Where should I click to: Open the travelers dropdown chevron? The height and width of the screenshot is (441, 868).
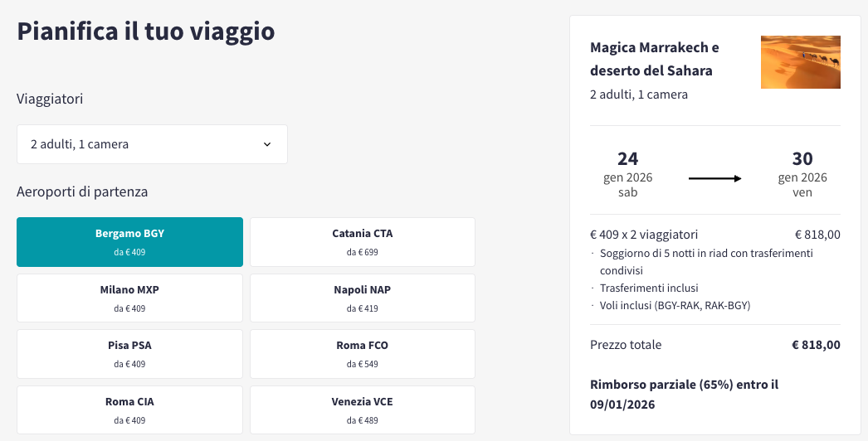tap(267, 144)
